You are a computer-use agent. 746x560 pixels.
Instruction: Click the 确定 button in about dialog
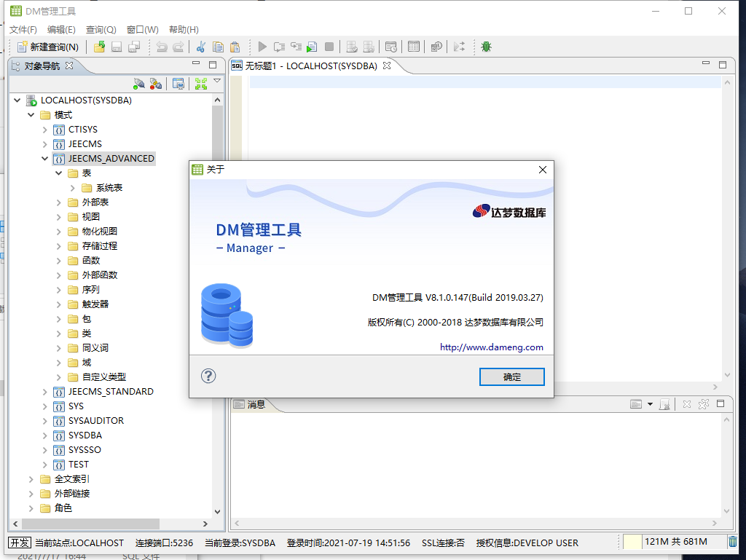[512, 377]
